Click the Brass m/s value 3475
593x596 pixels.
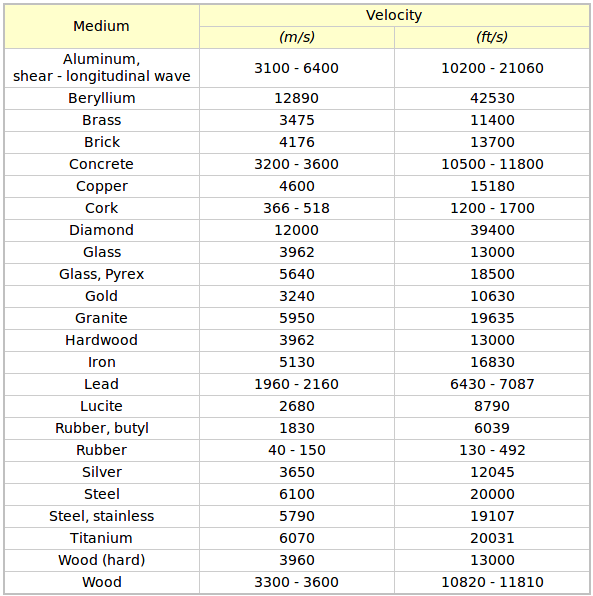point(297,120)
